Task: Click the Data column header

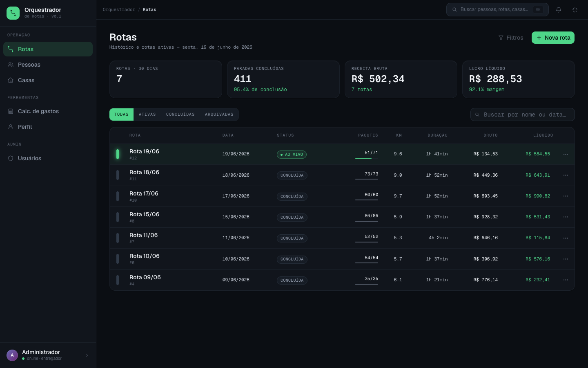Action: [x=228, y=135]
